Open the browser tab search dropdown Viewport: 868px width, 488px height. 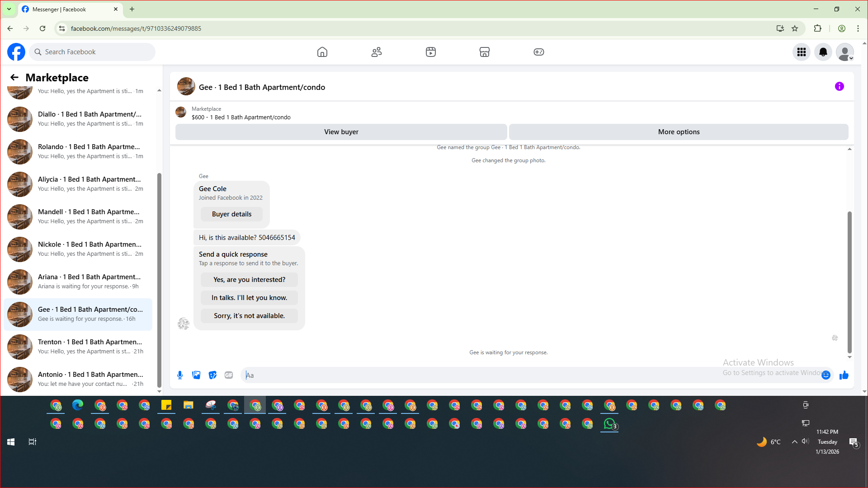(9, 9)
